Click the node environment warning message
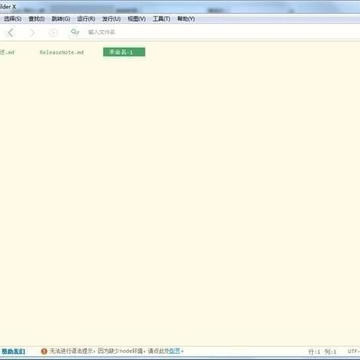This screenshot has height=360, width=360. 116,351
